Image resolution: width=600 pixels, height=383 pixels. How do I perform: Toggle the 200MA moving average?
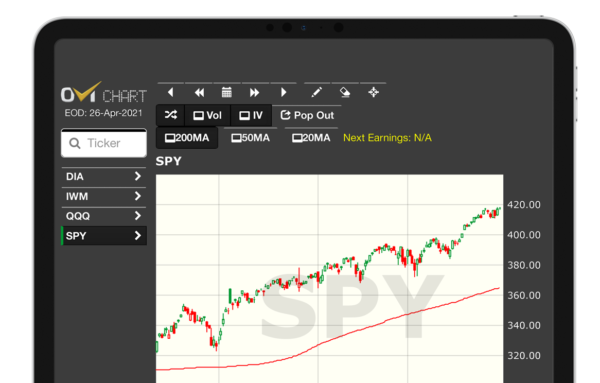point(187,138)
